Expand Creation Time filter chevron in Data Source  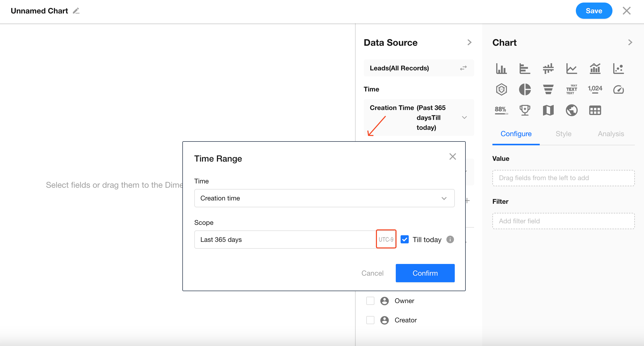[464, 117]
